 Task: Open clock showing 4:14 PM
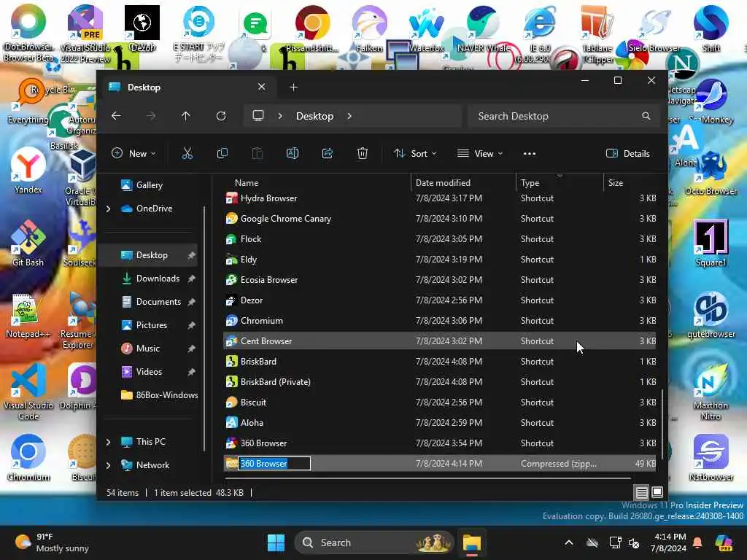[669, 542]
